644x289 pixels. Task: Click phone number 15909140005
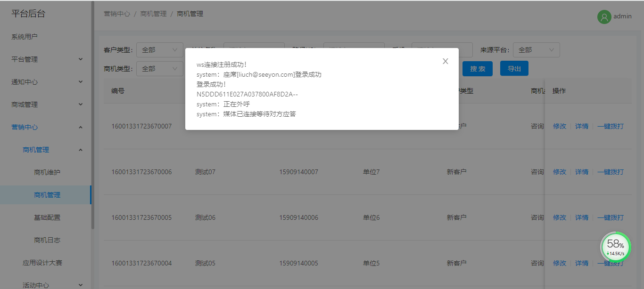[x=298, y=263]
